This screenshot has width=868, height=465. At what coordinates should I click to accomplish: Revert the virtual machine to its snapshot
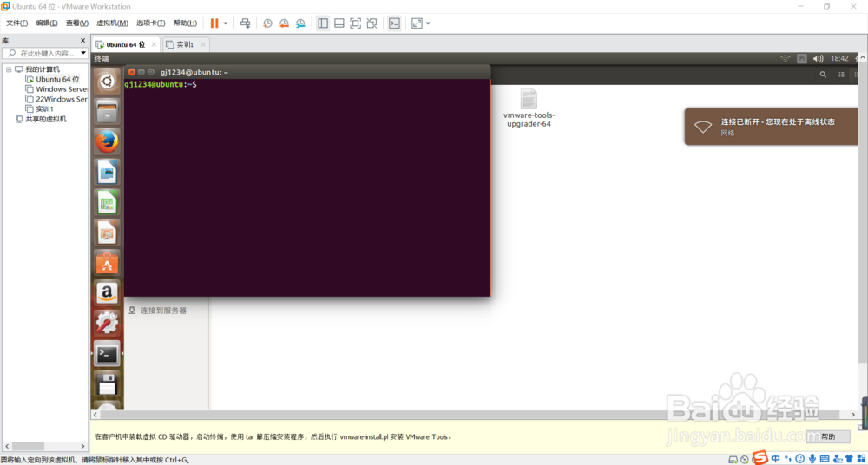(x=284, y=23)
